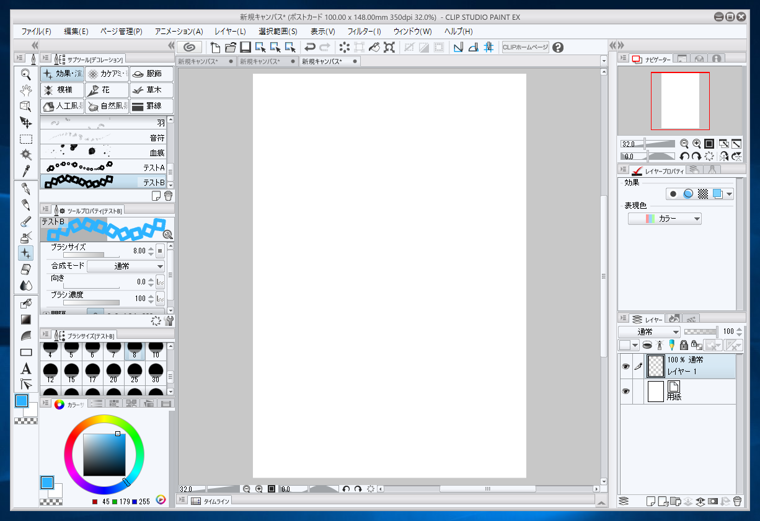Toggle snap to ruler icon

tap(458, 47)
